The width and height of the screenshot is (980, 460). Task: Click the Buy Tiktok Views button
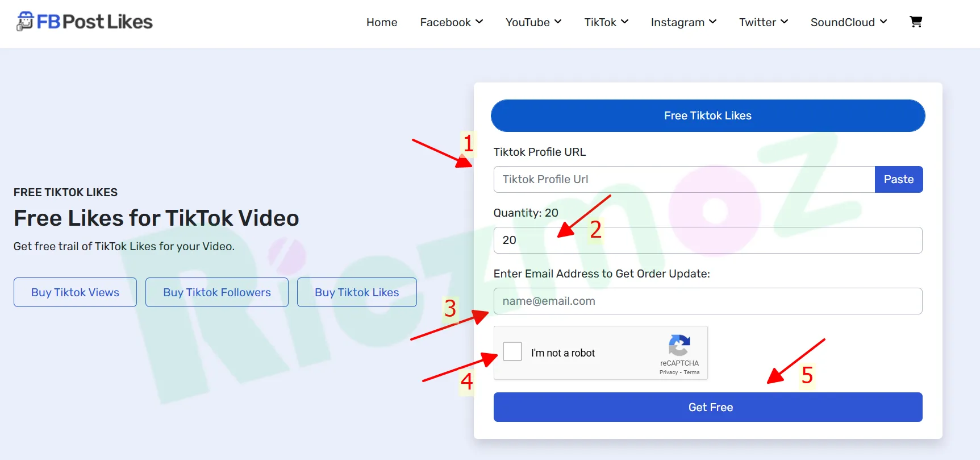pos(75,292)
